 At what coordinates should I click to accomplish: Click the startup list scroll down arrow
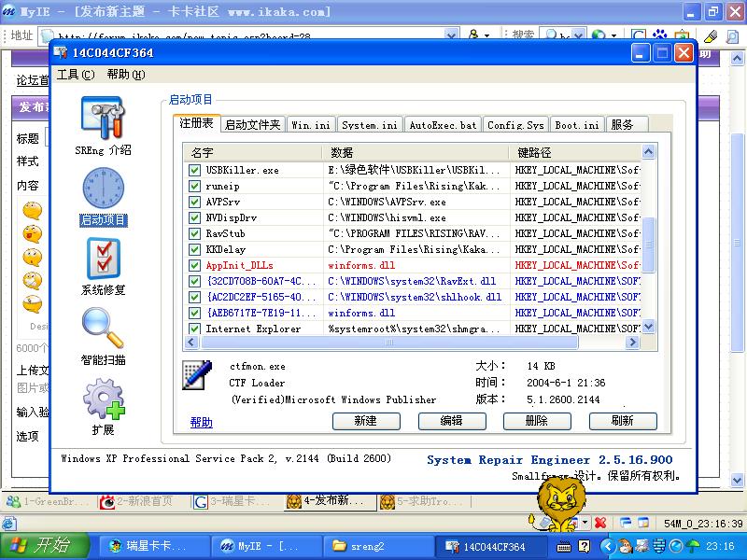point(648,327)
